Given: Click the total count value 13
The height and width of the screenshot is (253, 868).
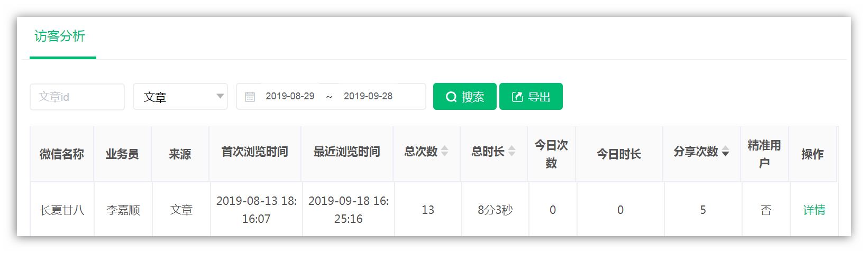Looking at the screenshot, I should click(x=428, y=210).
